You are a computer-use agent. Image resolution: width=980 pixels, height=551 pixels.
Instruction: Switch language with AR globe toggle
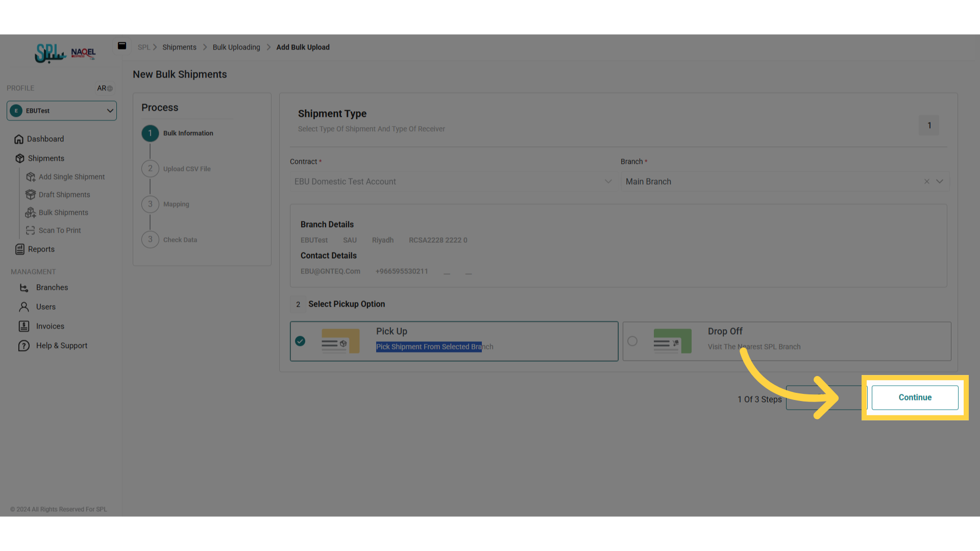coord(105,88)
